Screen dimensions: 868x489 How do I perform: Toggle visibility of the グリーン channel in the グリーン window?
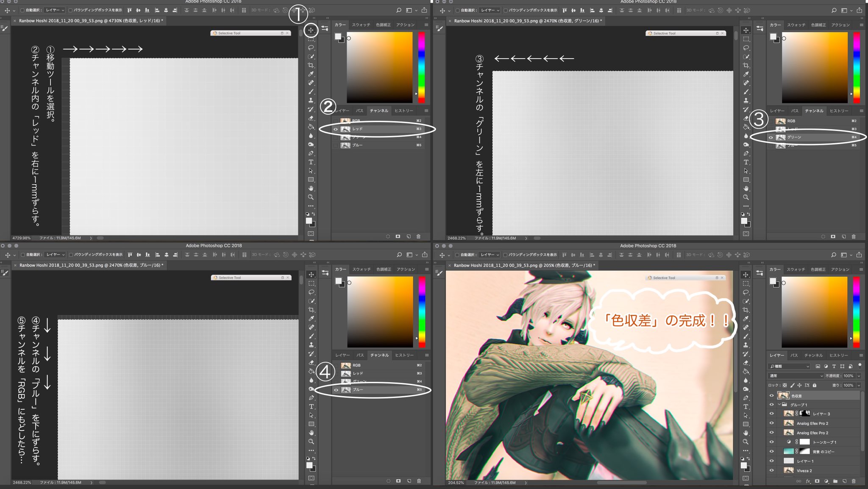click(771, 137)
